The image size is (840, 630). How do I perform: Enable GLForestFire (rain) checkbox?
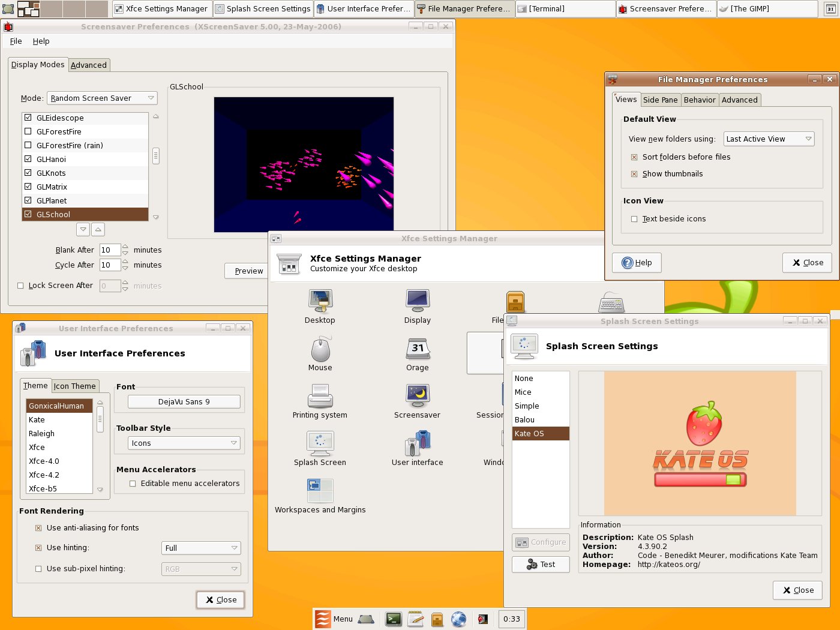coord(28,145)
